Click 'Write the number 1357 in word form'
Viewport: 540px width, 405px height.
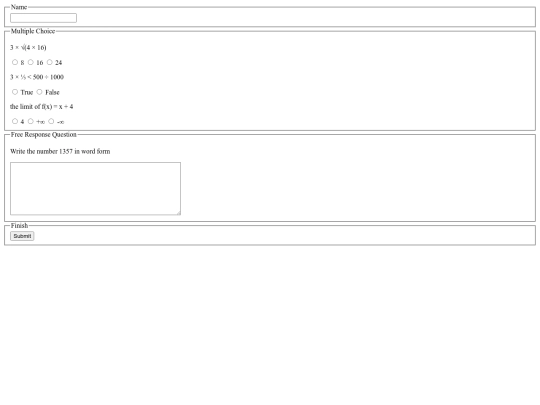[60, 152]
